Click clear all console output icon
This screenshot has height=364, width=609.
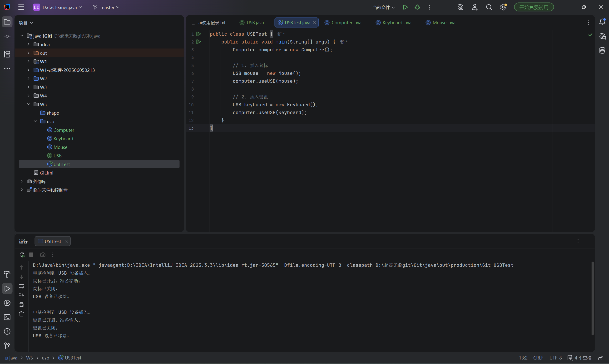21,314
